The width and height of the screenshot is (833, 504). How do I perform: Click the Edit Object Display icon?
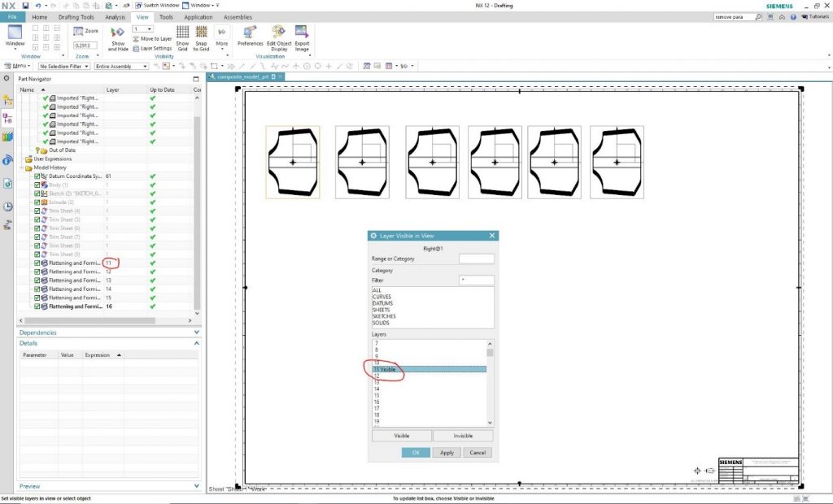click(280, 34)
